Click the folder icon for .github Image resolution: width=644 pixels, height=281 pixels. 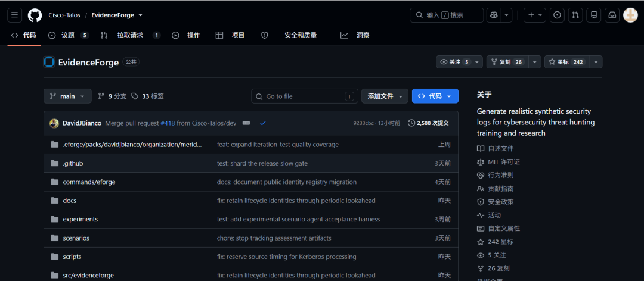coord(55,163)
